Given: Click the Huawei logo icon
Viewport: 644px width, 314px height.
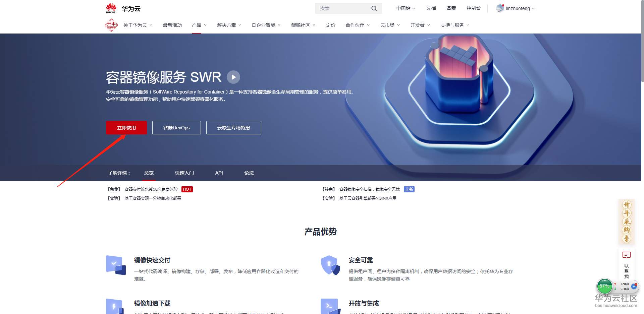Looking at the screenshot, I should pyautogui.click(x=111, y=8).
